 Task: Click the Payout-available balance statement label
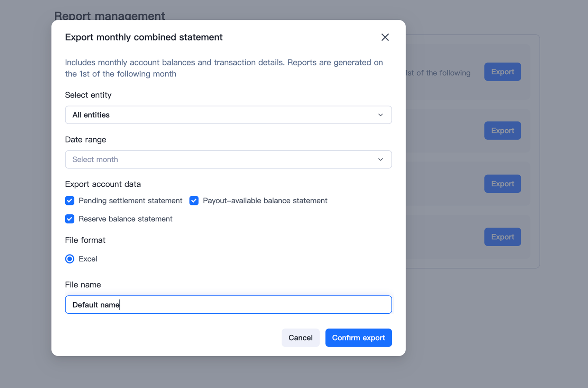coord(265,201)
